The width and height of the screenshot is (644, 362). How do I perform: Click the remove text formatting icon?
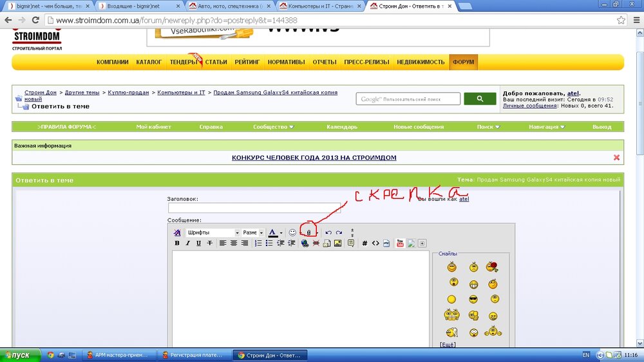click(177, 233)
